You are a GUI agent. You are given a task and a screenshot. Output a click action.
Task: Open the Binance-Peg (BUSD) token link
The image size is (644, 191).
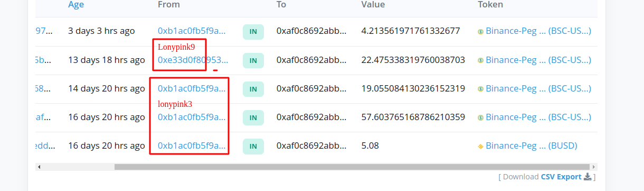[532, 145]
